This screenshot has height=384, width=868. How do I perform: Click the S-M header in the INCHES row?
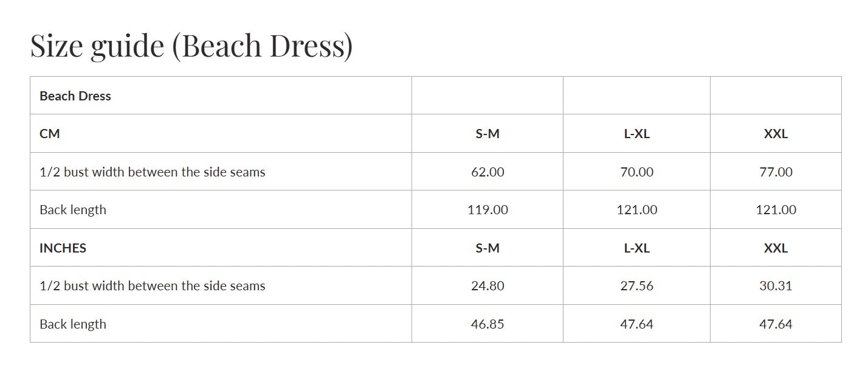click(x=487, y=248)
